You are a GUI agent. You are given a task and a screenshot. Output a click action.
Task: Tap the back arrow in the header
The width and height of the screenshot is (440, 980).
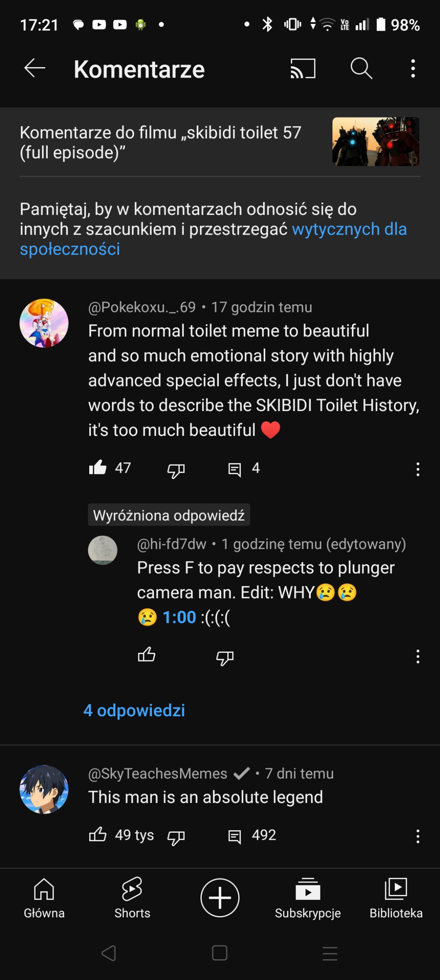coord(35,68)
